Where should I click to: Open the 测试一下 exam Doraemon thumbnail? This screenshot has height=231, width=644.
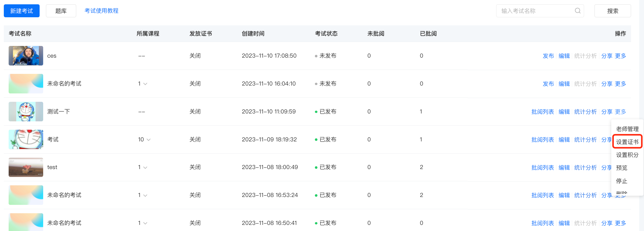point(26,111)
